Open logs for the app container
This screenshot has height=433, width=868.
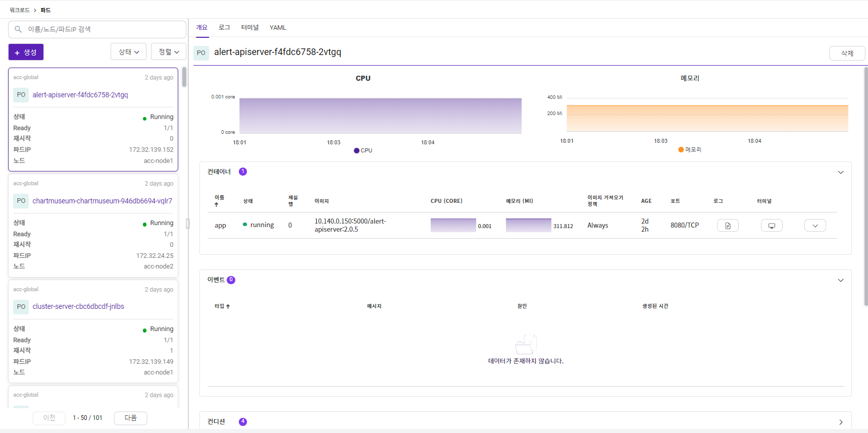tap(728, 226)
